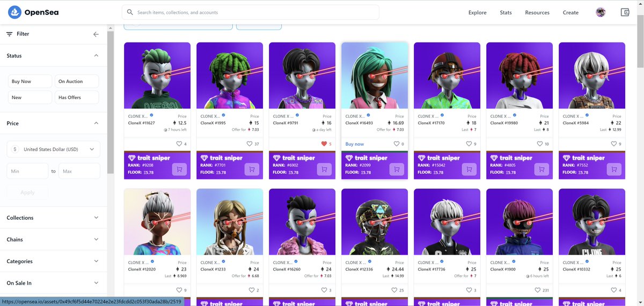Open the CloneX #11627 item link
The height and width of the screenshot is (306, 644).
coord(142,123)
